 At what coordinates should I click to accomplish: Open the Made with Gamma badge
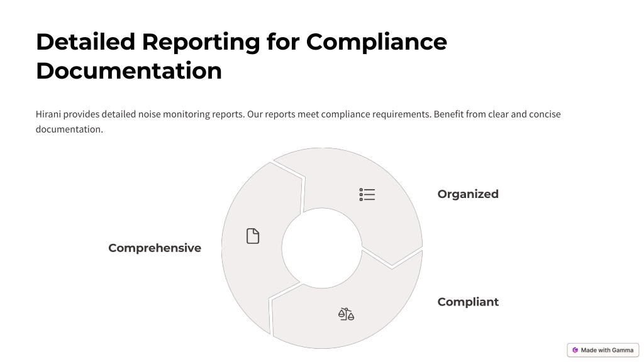(x=603, y=350)
